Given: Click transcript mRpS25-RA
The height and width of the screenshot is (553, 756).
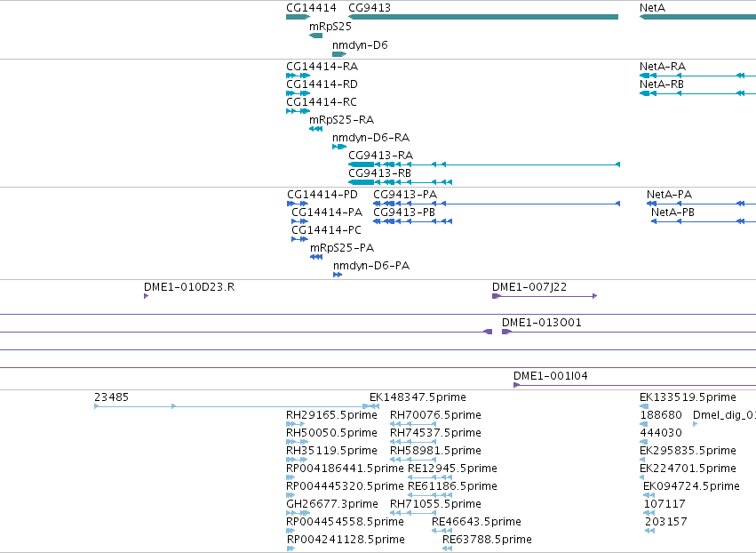Looking at the screenshot, I should click(x=341, y=120).
